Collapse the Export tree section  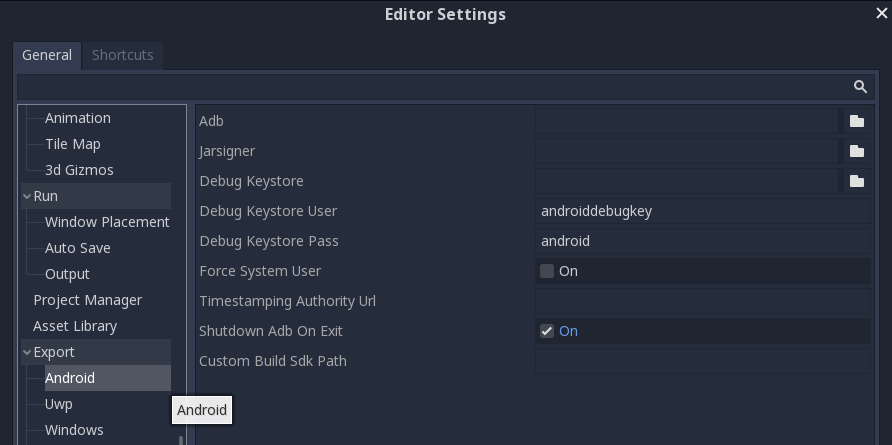[27, 352]
